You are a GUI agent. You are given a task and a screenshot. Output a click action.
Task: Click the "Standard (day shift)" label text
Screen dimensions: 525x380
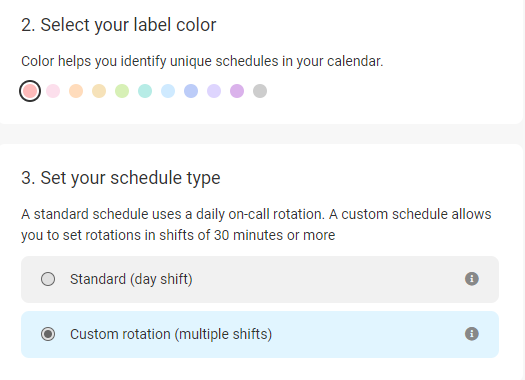[131, 279]
